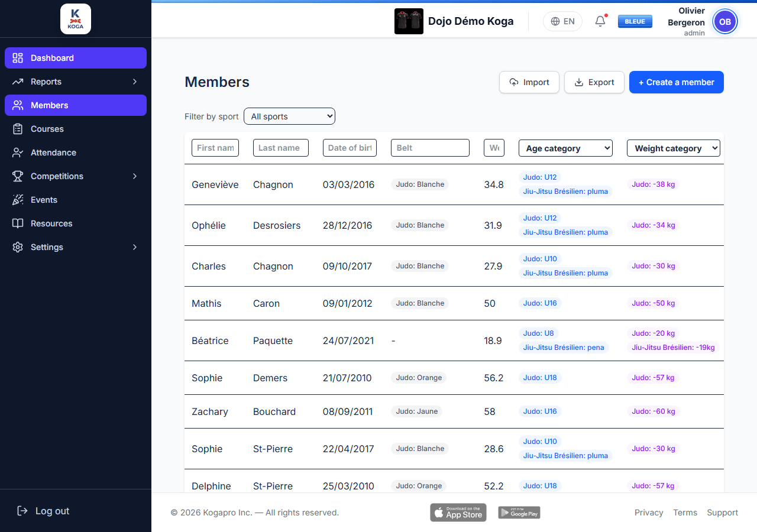Click the Events party icon
This screenshot has height=532, width=757.
[18, 200]
